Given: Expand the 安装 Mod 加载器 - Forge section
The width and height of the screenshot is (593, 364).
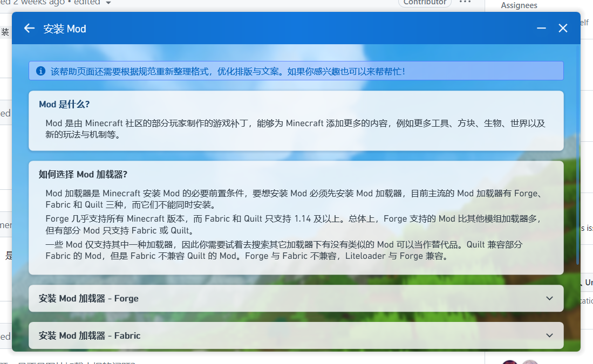Looking at the screenshot, I should (x=296, y=298).
